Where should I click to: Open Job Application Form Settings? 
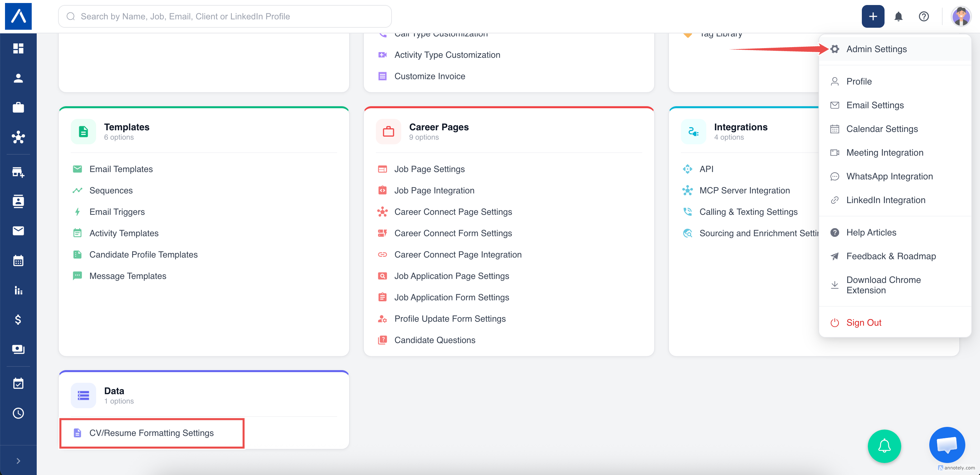coord(451,297)
